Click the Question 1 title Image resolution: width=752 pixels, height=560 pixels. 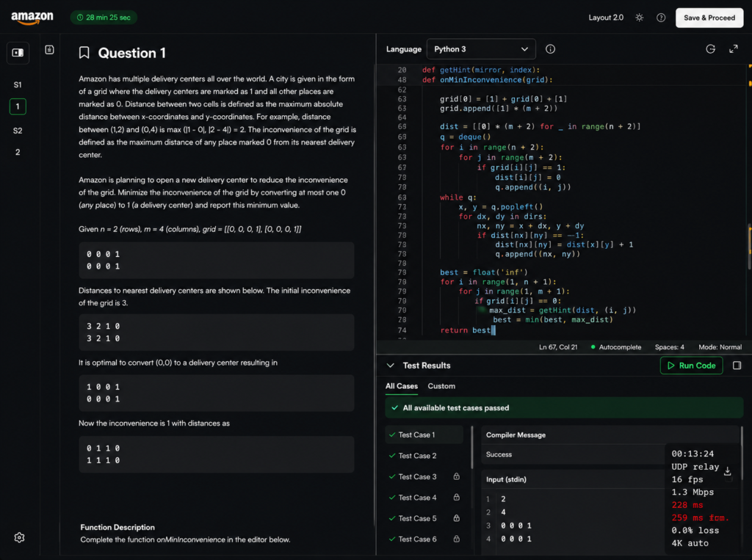coord(132,53)
